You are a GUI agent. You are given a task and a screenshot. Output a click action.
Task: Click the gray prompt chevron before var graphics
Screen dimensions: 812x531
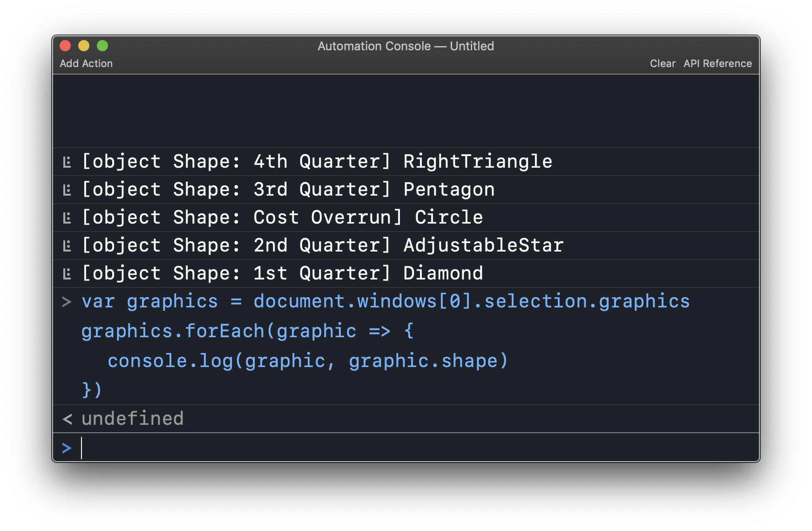67,302
